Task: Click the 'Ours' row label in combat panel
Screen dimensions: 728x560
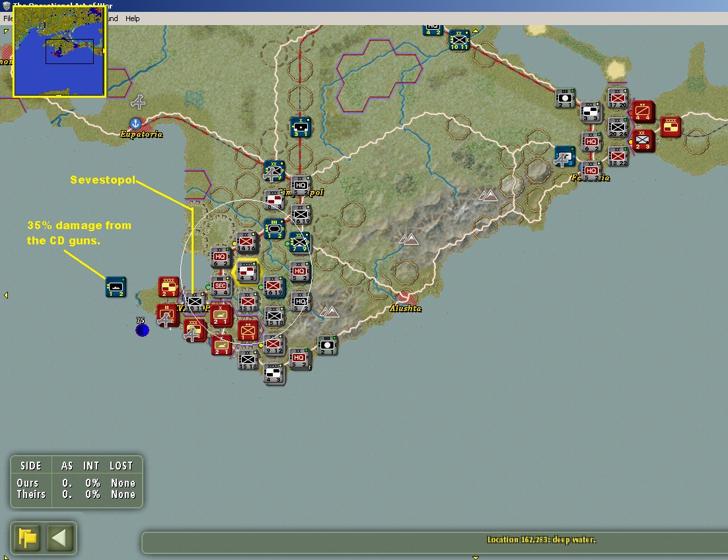Action: tap(27, 483)
